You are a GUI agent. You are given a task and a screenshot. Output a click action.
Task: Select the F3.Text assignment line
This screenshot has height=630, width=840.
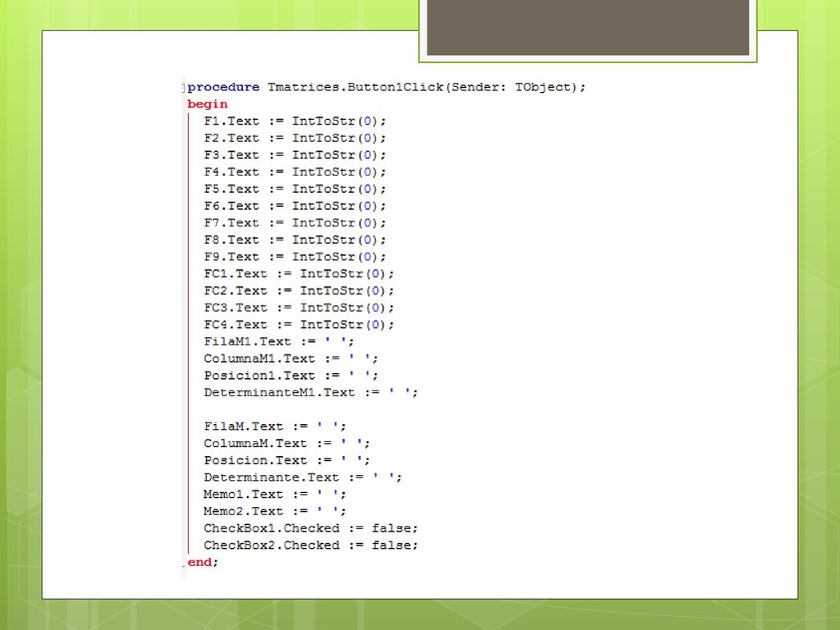(x=294, y=155)
